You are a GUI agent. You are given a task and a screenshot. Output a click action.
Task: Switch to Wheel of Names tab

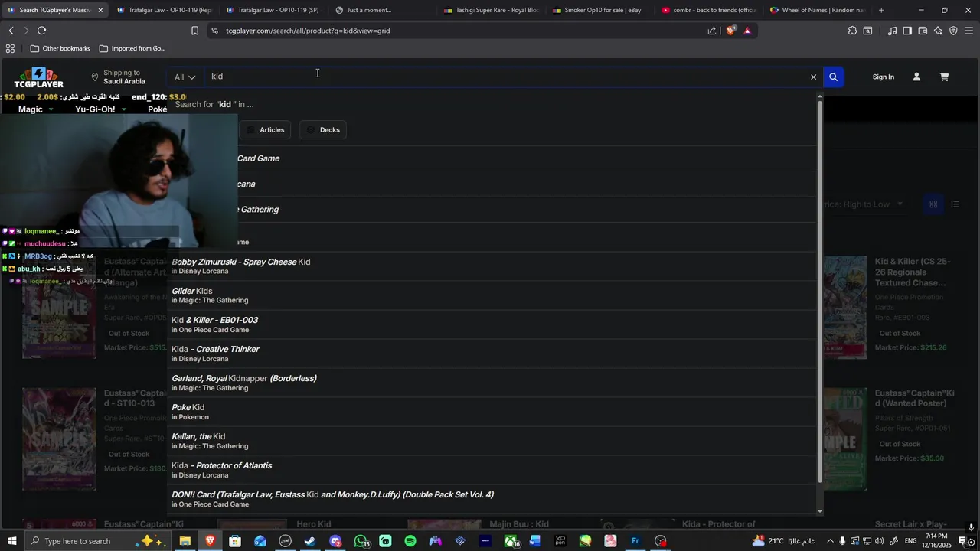pos(818,10)
